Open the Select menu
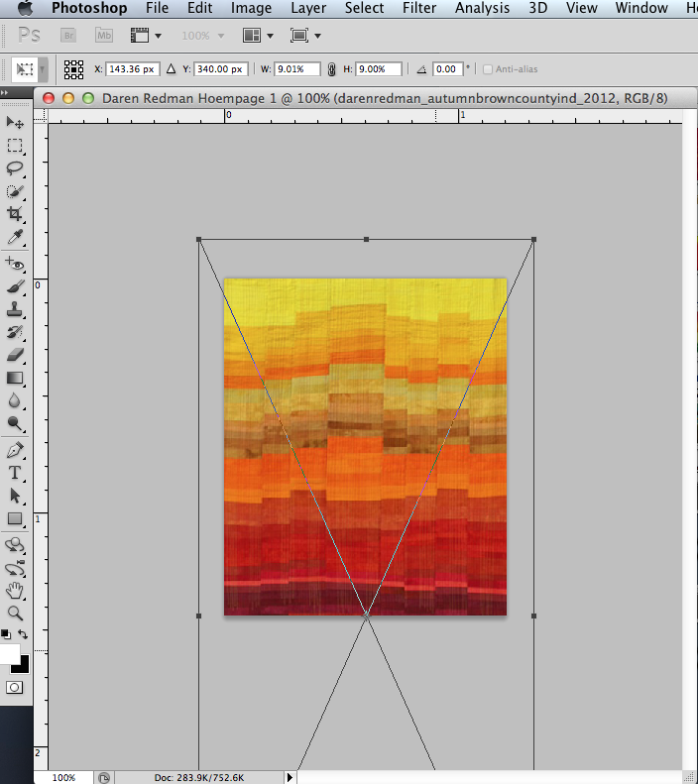This screenshot has width=698, height=784. coord(364,8)
